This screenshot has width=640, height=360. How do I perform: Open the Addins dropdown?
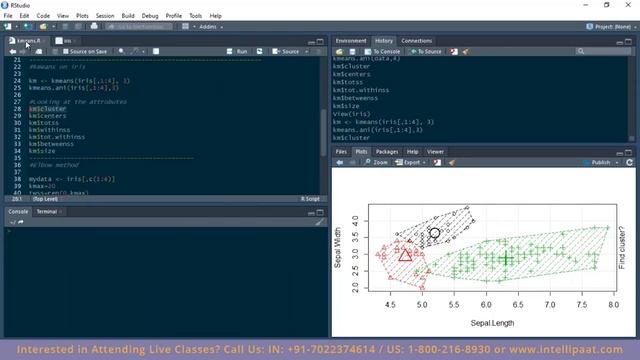click(x=211, y=27)
